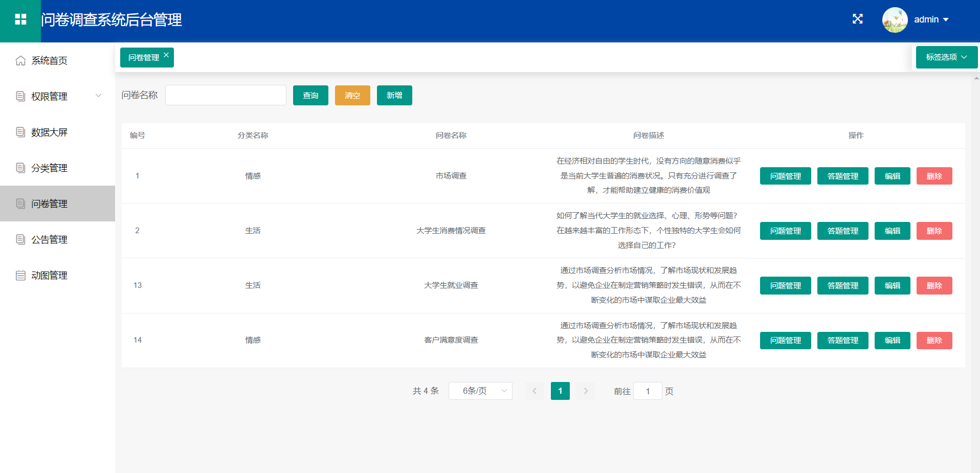Click 编辑 for 大学生消费情况调查
The image size is (980, 473).
(893, 231)
